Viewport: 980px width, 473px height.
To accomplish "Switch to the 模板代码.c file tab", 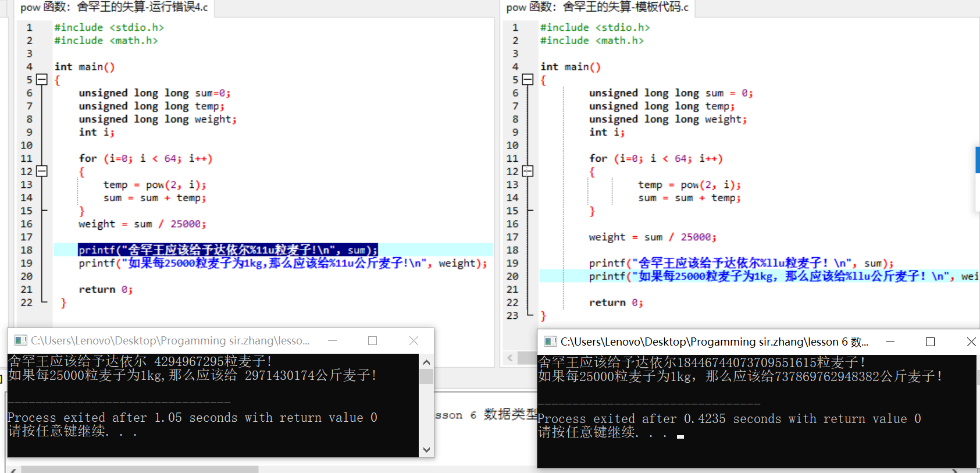I will (x=597, y=8).
